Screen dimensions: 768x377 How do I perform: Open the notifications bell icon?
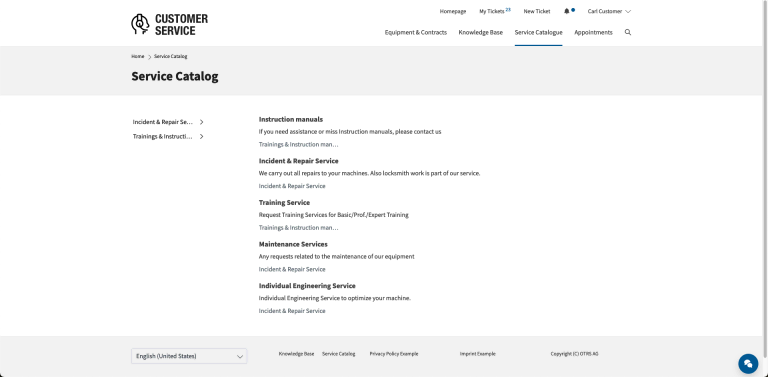pyautogui.click(x=567, y=11)
